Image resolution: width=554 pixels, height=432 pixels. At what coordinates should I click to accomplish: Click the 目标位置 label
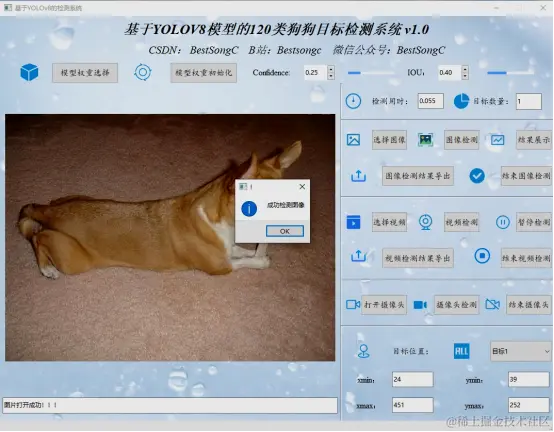coord(411,351)
